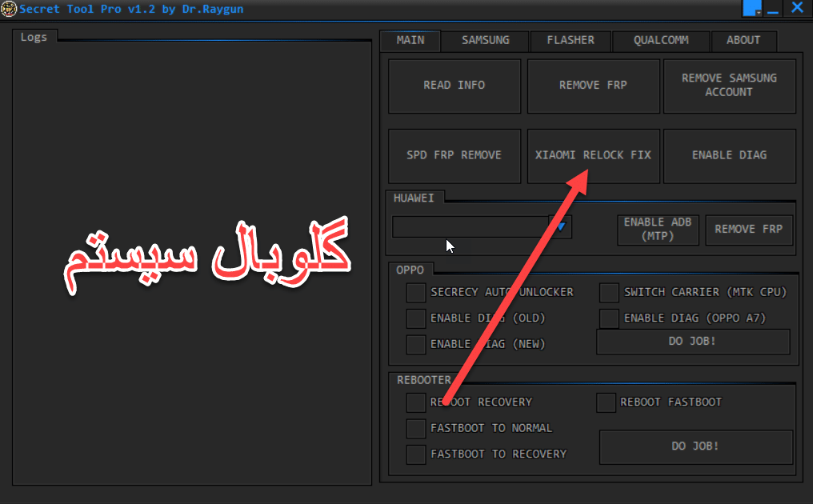The image size is (813, 504).
Task: Tick SWITCH CARRIER (MTK CPU) checkbox
Action: click(x=609, y=293)
